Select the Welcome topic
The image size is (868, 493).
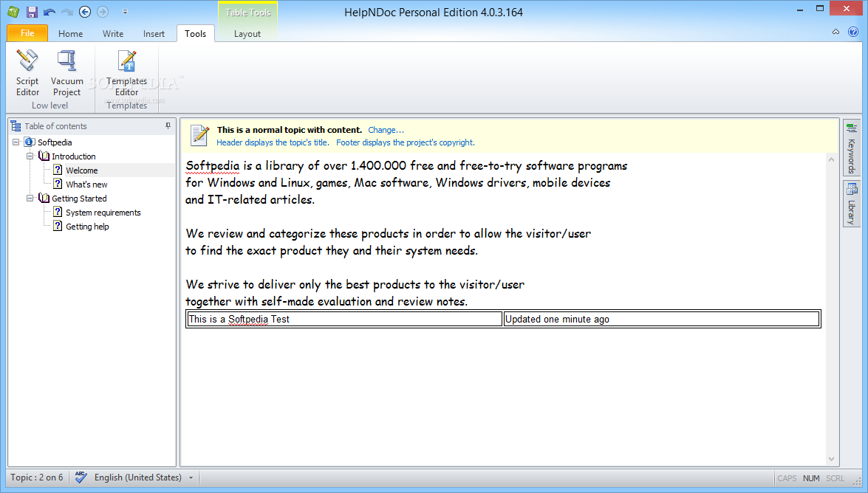[x=82, y=170]
